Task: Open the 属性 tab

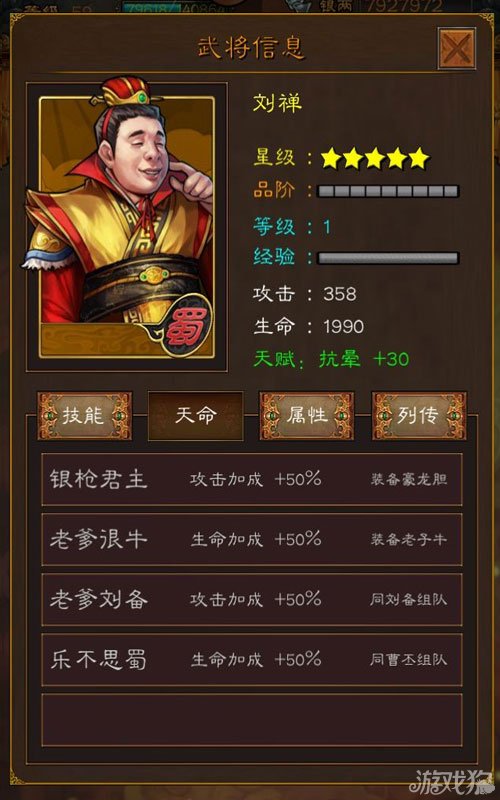Action: point(307,416)
